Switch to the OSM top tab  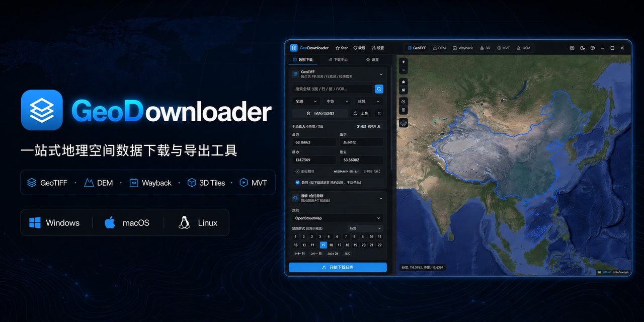tap(523, 48)
